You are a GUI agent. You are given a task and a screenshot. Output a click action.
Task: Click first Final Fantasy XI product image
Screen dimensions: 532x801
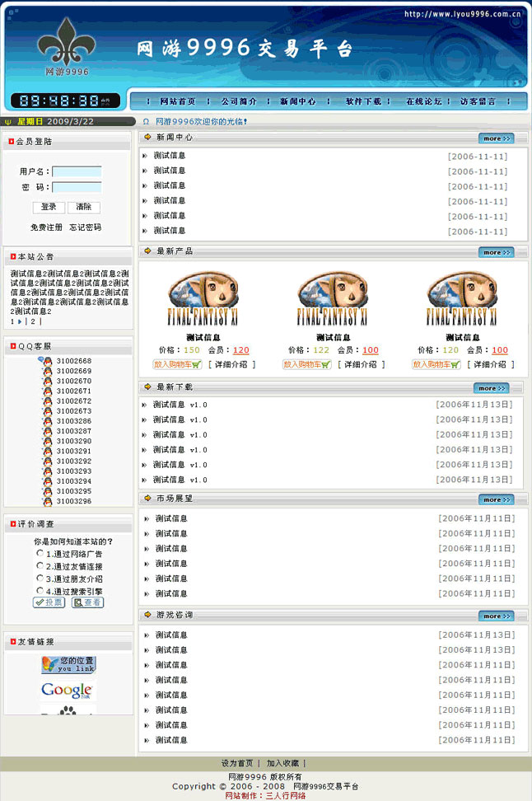point(203,299)
